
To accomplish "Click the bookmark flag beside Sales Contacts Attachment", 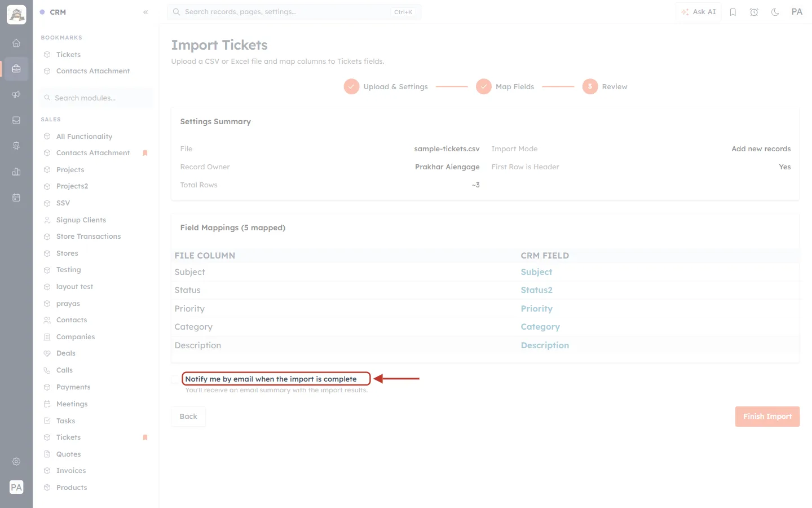I will pyautogui.click(x=145, y=153).
